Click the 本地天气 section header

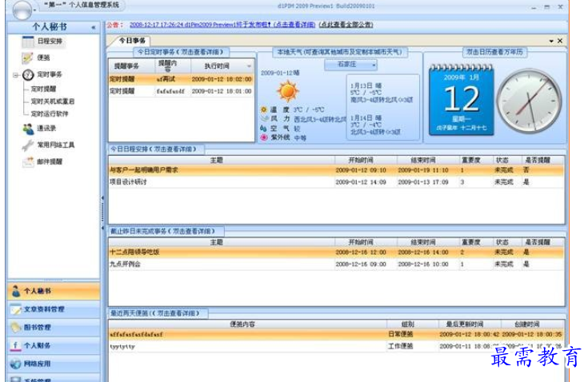(x=339, y=52)
